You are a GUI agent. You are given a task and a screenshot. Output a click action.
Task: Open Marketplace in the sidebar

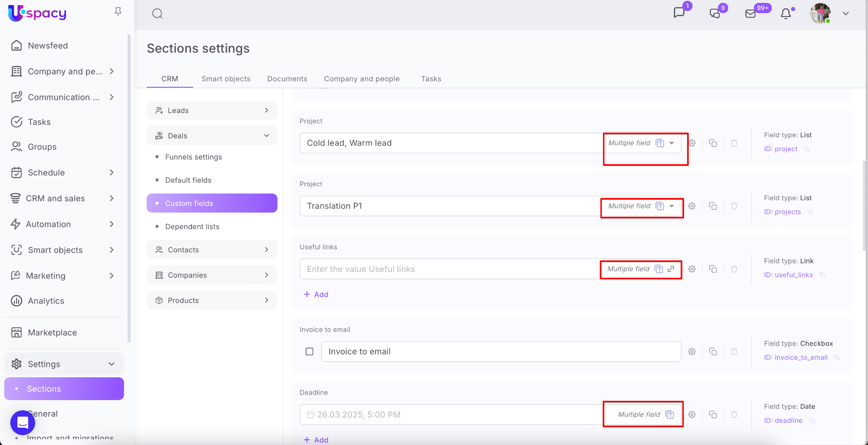click(x=52, y=332)
